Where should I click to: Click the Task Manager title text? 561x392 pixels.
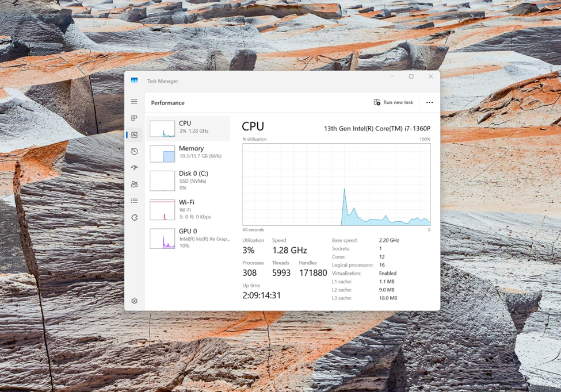[x=162, y=81]
